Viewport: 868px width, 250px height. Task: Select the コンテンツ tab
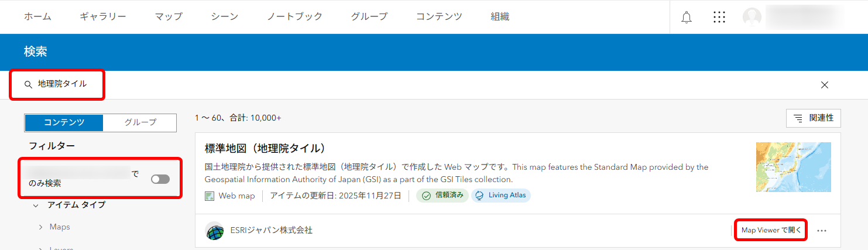tap(64, 122)
